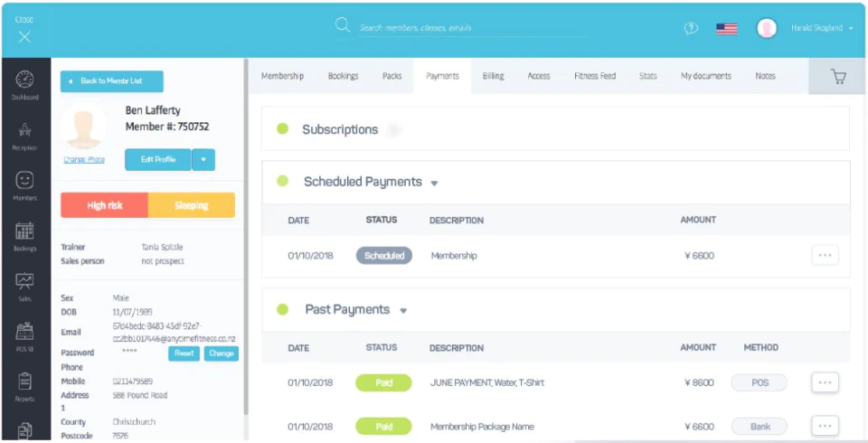Screen dimensions: 868x443
Task: Open the shopping cart icon
Action: (x=839, y=77)
